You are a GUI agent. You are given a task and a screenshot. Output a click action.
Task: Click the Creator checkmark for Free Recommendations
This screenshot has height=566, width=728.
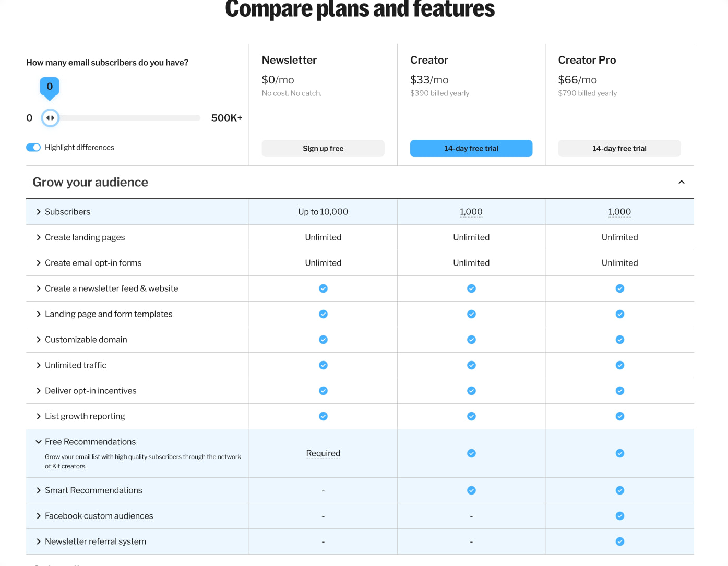471,453
